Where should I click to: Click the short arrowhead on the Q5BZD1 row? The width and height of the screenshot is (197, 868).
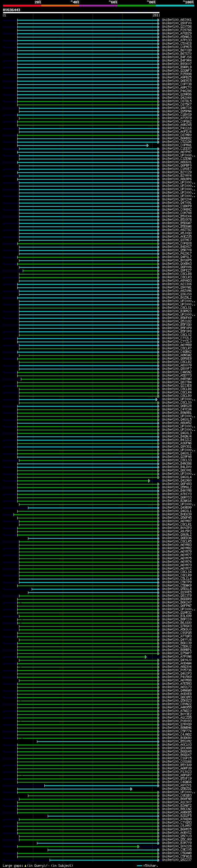(131, 789)
